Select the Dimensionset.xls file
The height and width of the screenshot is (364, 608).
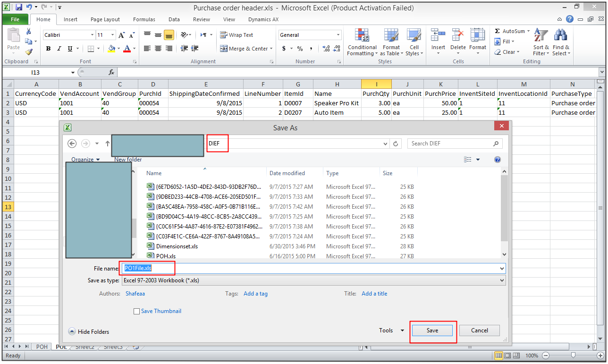177,246
